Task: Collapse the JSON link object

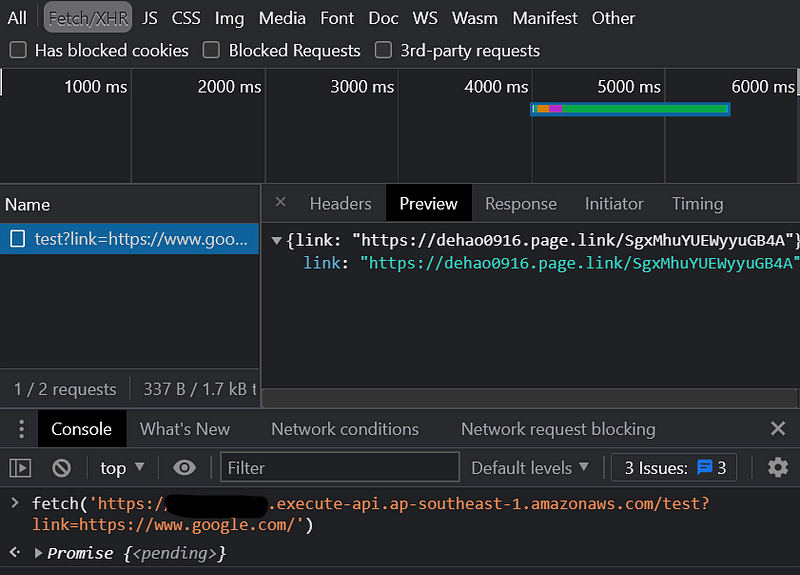Action: point(277,240)
